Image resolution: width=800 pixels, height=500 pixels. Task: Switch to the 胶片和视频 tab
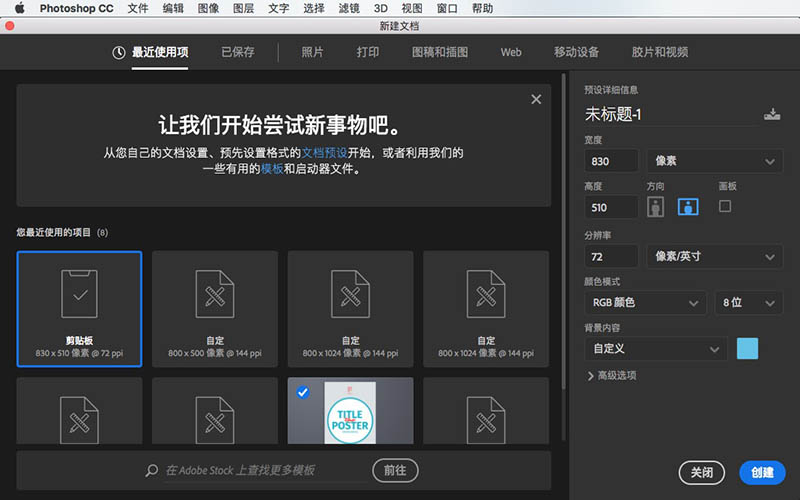(x=660, y=52)
